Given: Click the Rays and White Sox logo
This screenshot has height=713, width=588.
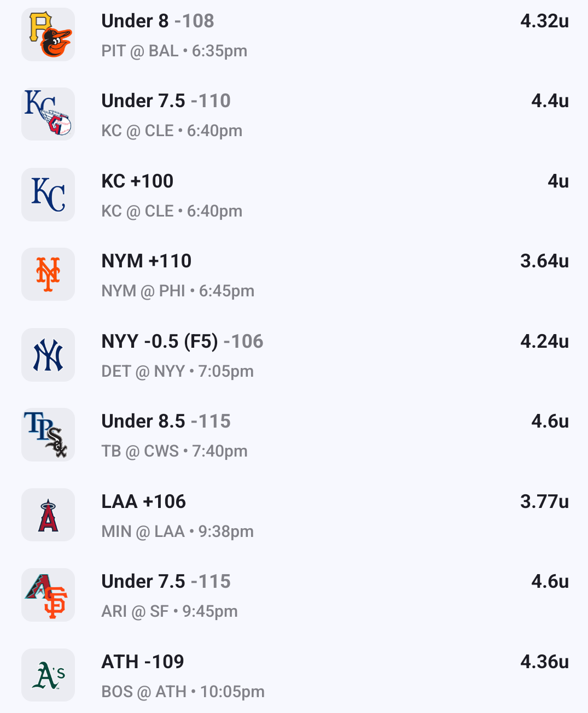Looking at the screenshot, I should 48,435.
